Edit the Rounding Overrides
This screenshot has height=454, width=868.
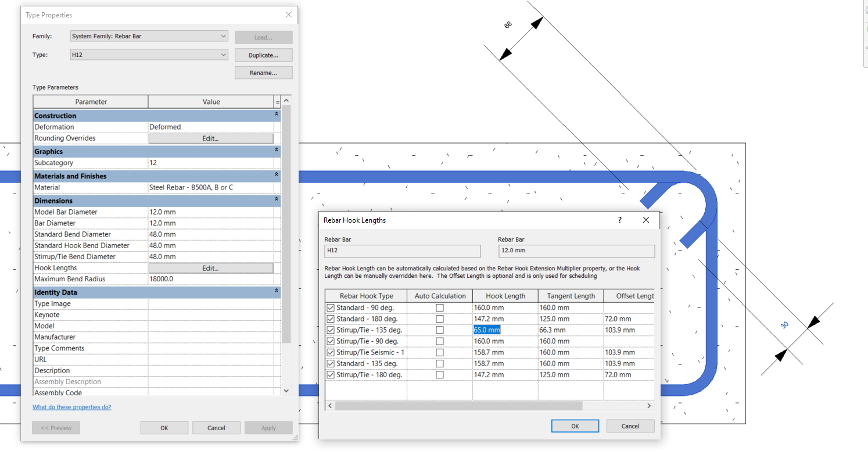coord(210,138)
